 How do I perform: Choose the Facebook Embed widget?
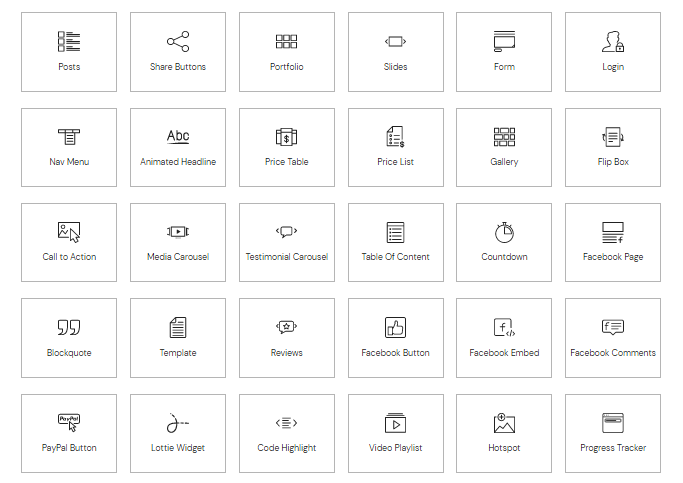pyautogui.click(x=504, y=338)
